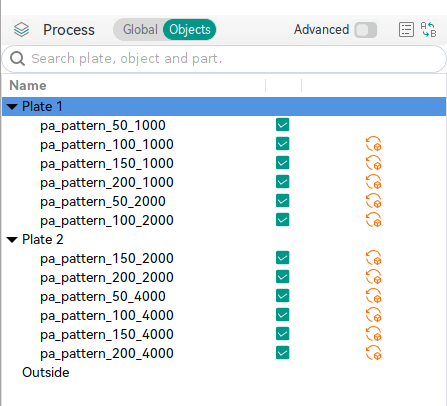
Task: Uncheck printable box for pa_pattern_200_2000
Action: 282,277
